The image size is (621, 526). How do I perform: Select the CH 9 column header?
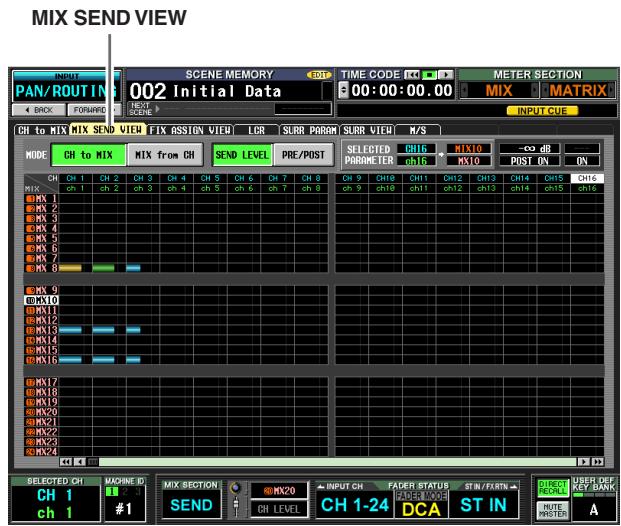(352, 178)
